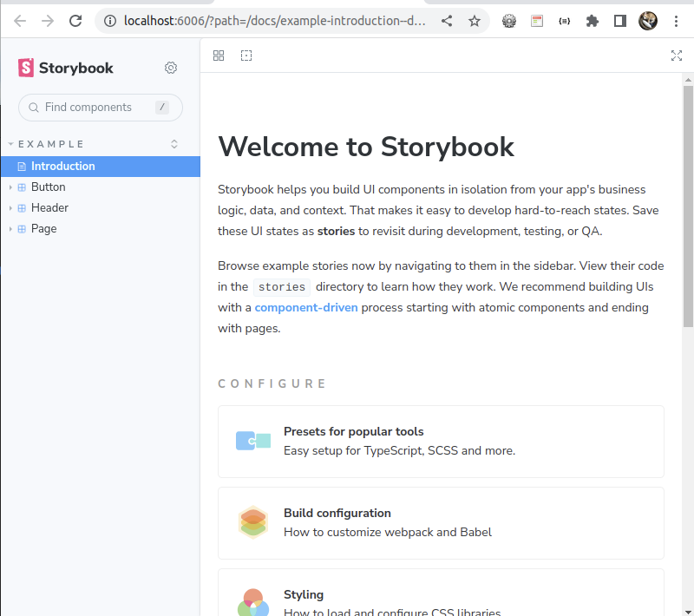Screen dimensions: 694x616
Task: Open the window-layout browser extension icon
Action: (537, 21)
